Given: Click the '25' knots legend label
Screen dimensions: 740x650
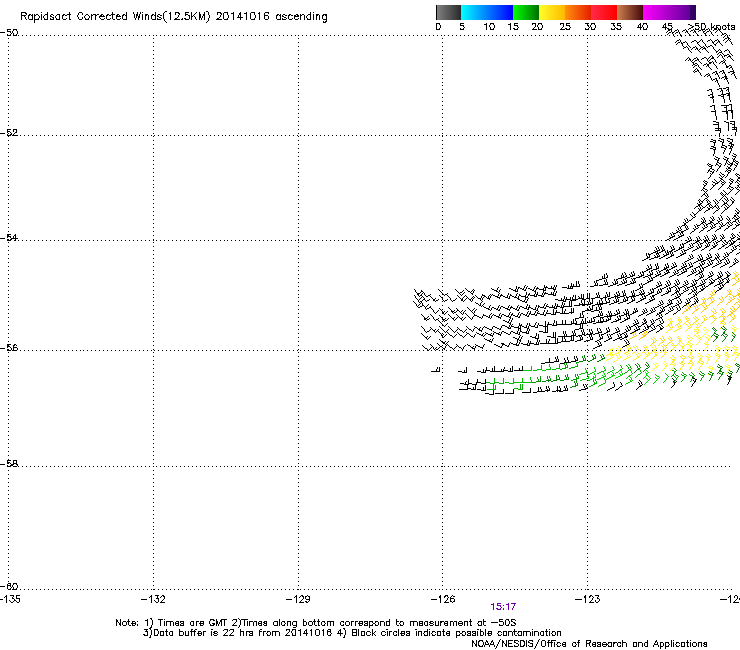Looking at the screenshot, I should (565, 27).
